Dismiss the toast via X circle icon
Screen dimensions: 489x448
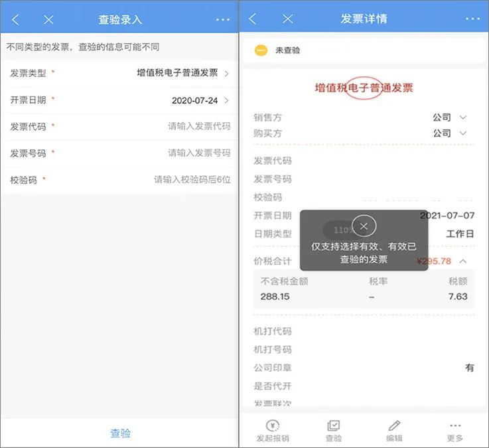click(x=364, y=226)
